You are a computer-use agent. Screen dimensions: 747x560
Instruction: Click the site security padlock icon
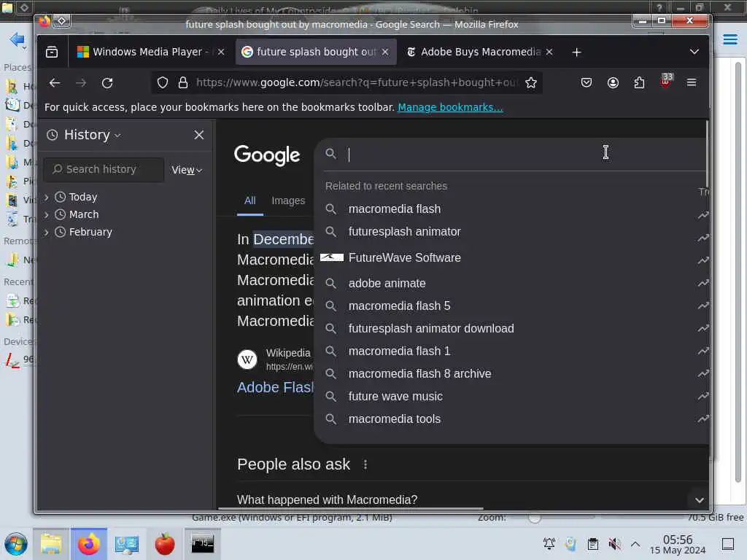tap(183, 83)
